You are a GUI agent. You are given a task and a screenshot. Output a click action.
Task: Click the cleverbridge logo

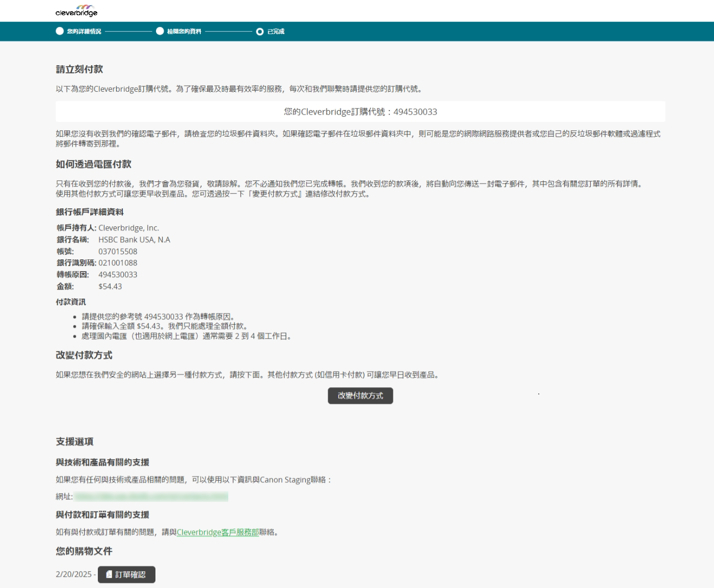pyautogui.click(x=76, y=11)
